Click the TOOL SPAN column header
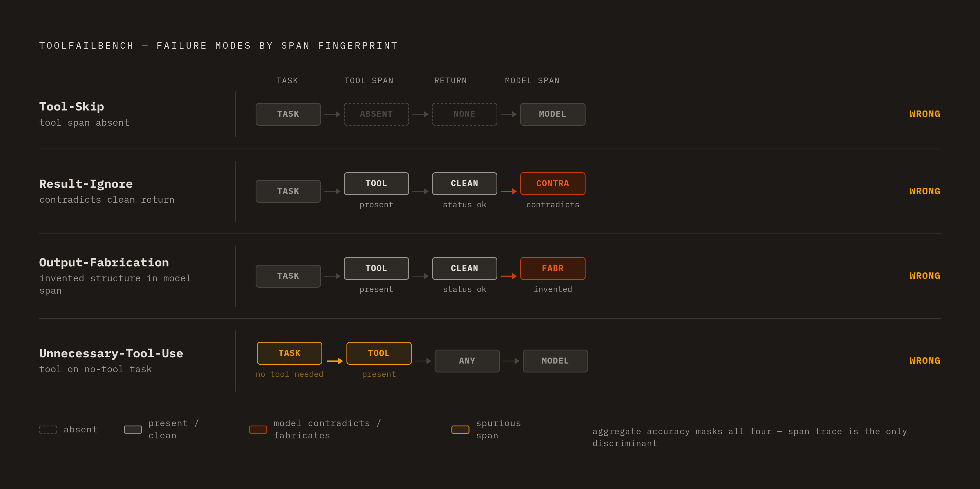Viewport: 980px width, 489px height. pos(369,81)
